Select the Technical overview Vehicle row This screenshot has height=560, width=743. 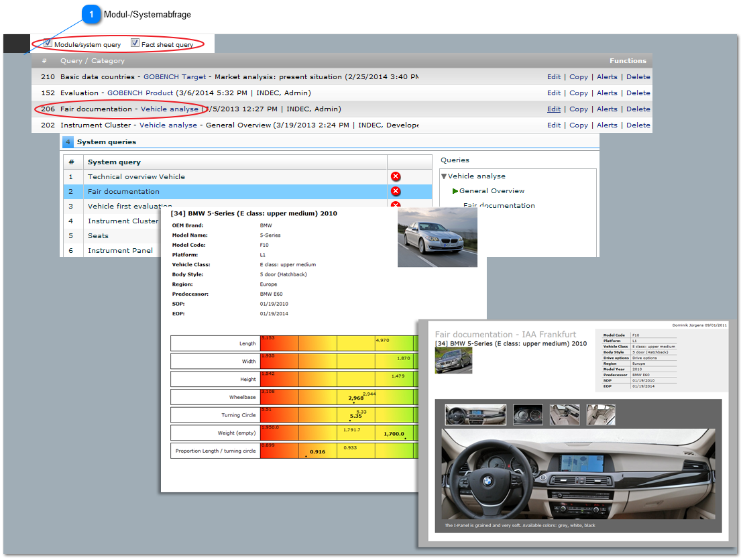click(x=248, y=176)
